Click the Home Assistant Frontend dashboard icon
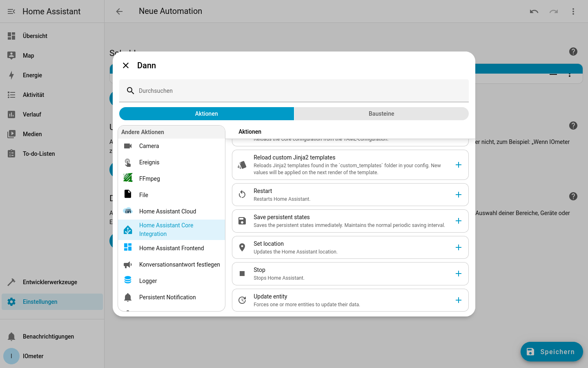Screen dimensions: 588x368 coord(128,247)
